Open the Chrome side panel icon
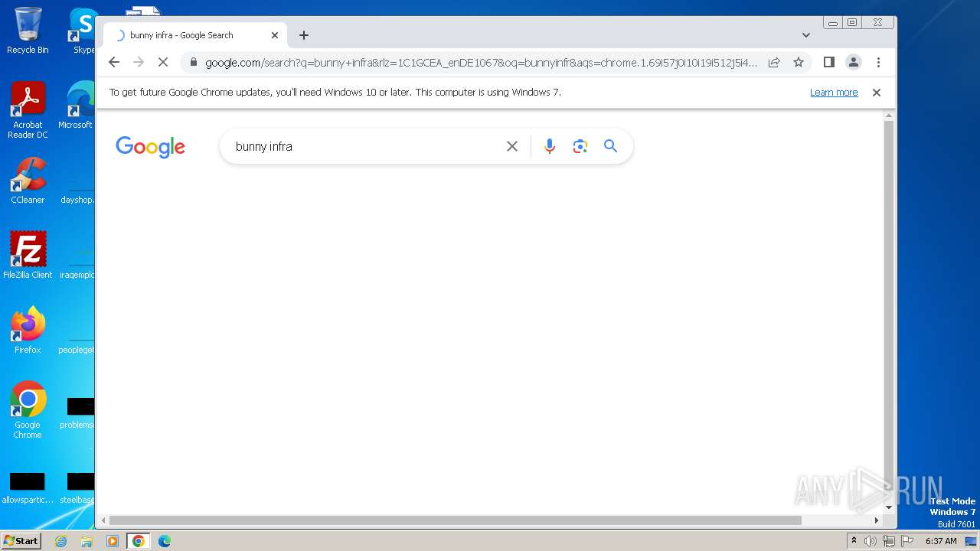 click(x=828, y=63)
